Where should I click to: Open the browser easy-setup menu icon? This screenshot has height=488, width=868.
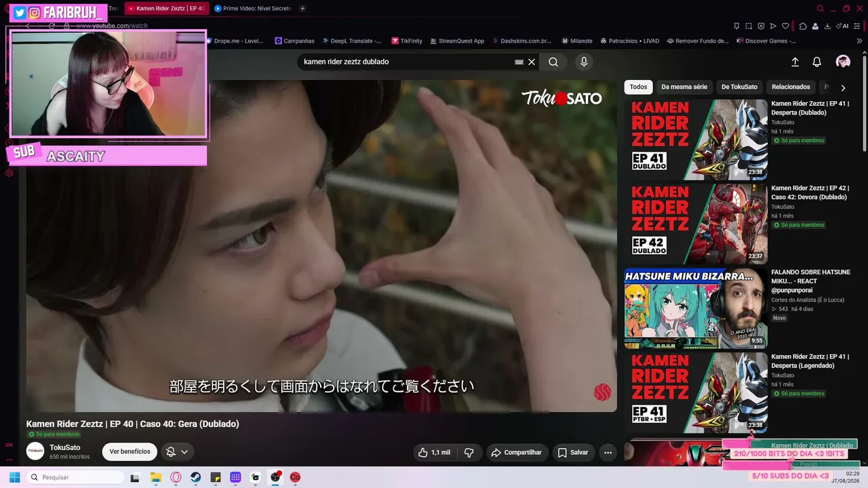[859, 26]
